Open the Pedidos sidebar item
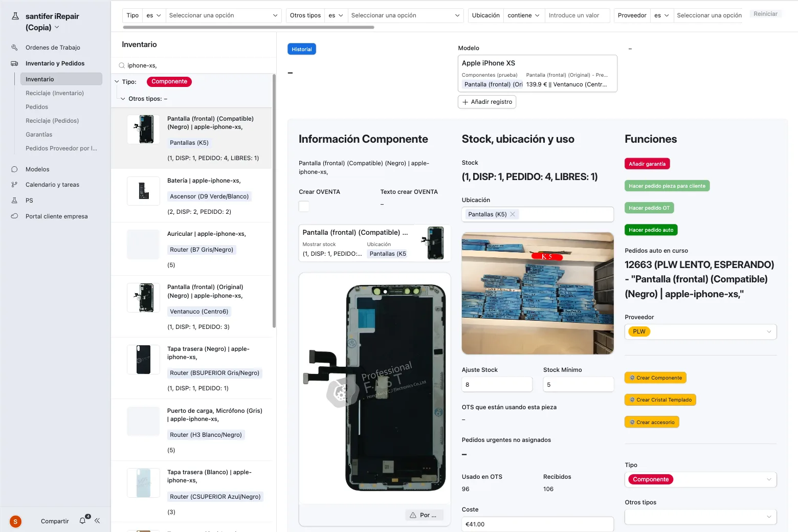798x532 pixels. (37, 107)
